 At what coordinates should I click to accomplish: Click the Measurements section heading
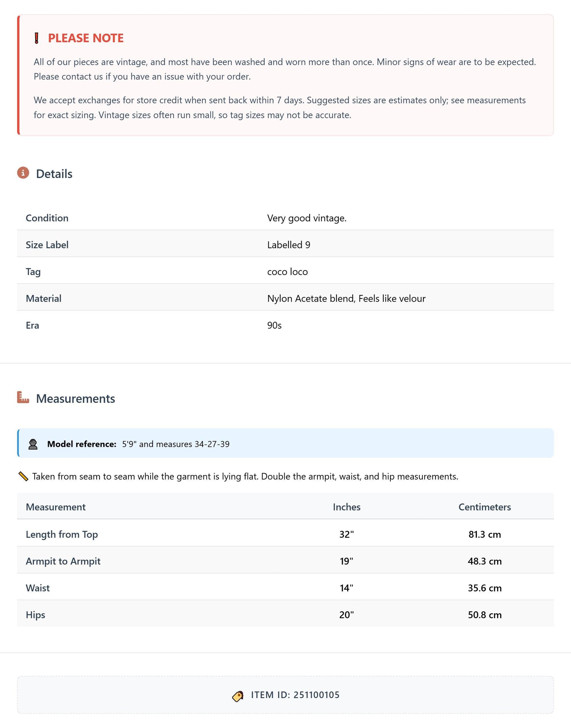75,398
